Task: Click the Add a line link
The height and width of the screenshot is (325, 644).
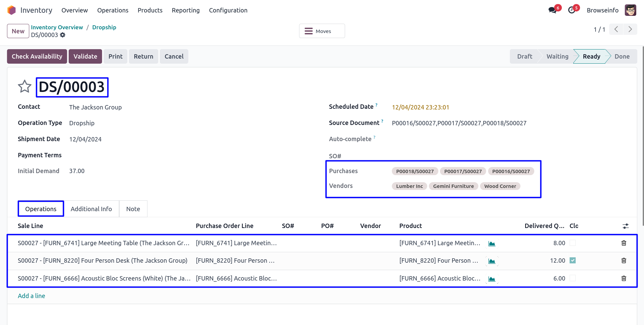Action: pos(31,296)
